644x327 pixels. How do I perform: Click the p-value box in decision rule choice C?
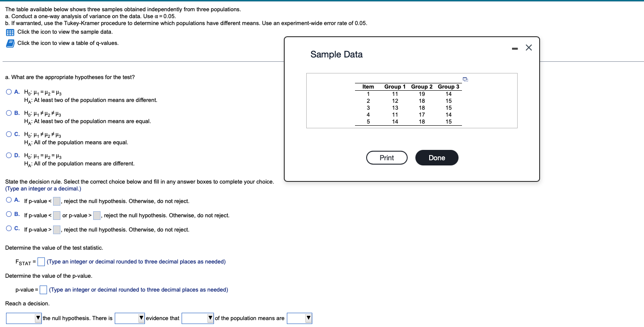[56, 229]
